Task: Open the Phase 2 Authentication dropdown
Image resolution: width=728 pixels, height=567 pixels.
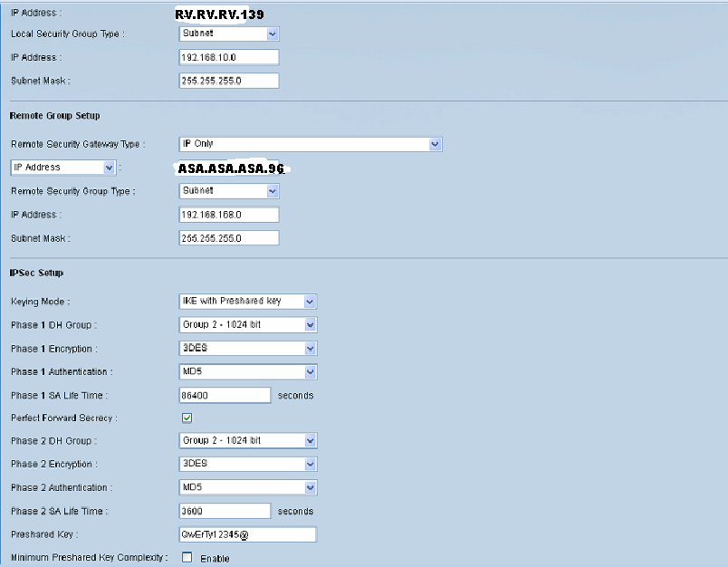Action: point(248,487)
